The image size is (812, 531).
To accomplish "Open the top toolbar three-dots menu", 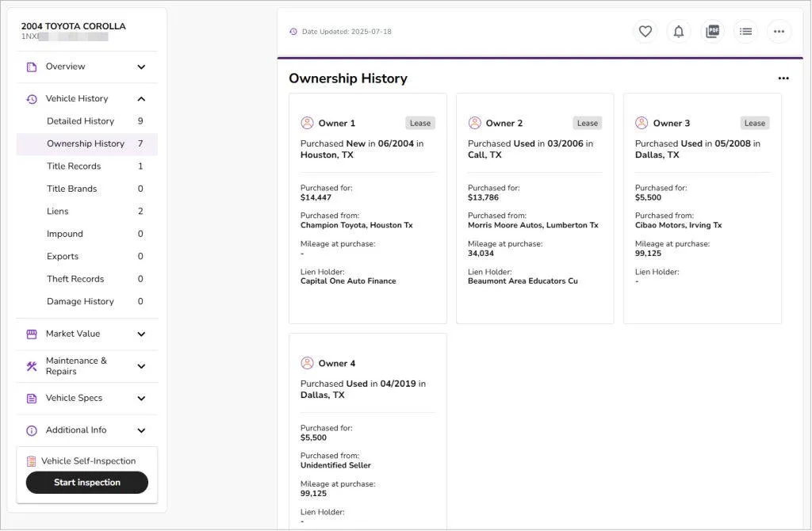I will (779, 32).
